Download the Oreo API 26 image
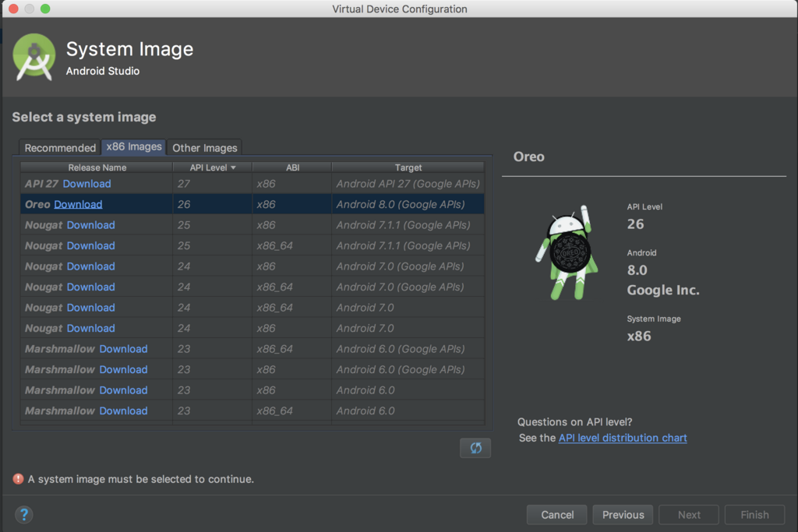Image resolution: width=798 pixels, height=532 pixels. click(78, 204)
